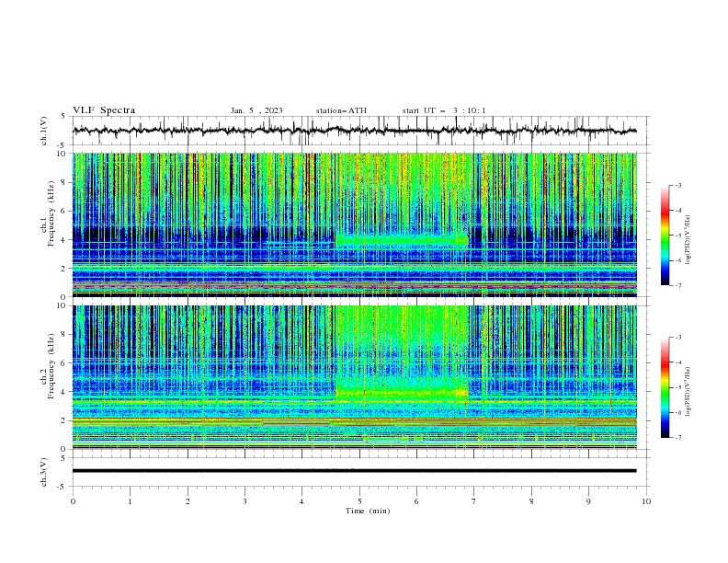Click the time axis tick label '10'
The height and width of the screenshot is (563, 728).
point(646,501)
